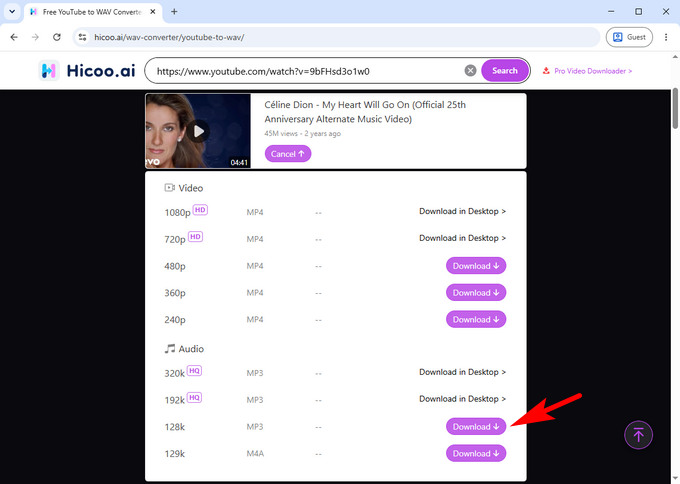Clear the URL with the X icon

tap(470, 71)
